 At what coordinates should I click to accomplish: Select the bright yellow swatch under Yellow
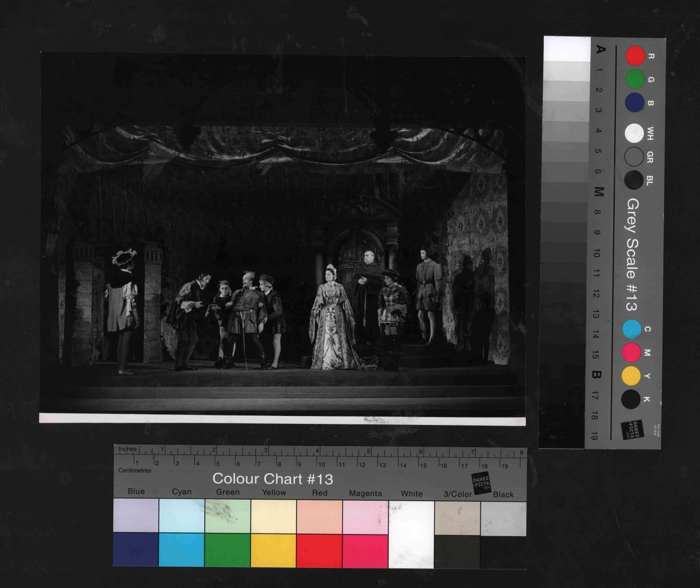point(273,550)
